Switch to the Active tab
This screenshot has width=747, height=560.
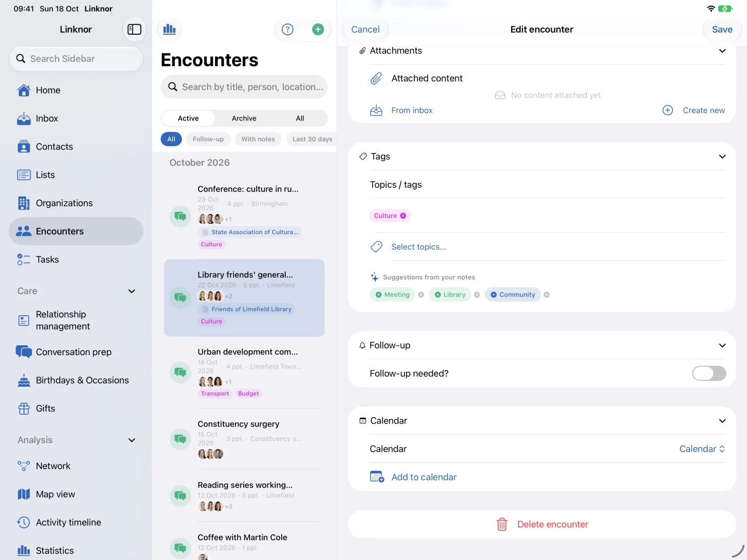(188, 118)
